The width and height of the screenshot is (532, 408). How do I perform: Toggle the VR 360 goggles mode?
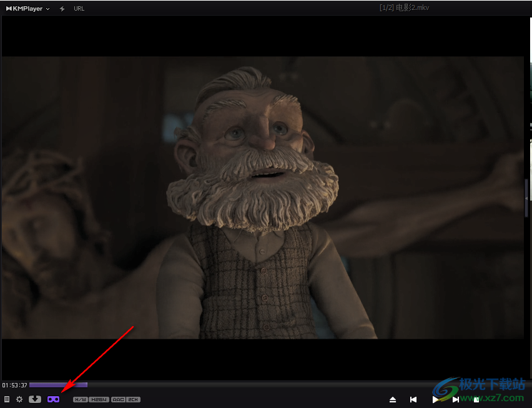53,399
